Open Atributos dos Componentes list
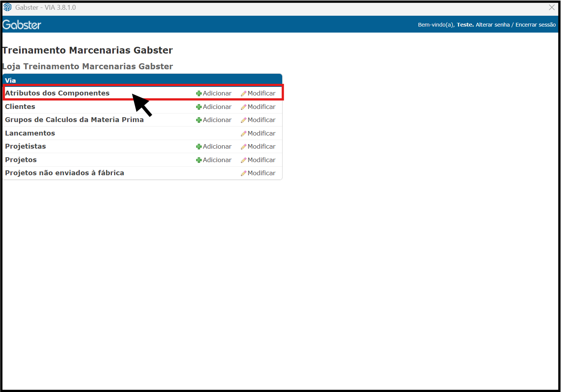 click(x=57, y=93)
